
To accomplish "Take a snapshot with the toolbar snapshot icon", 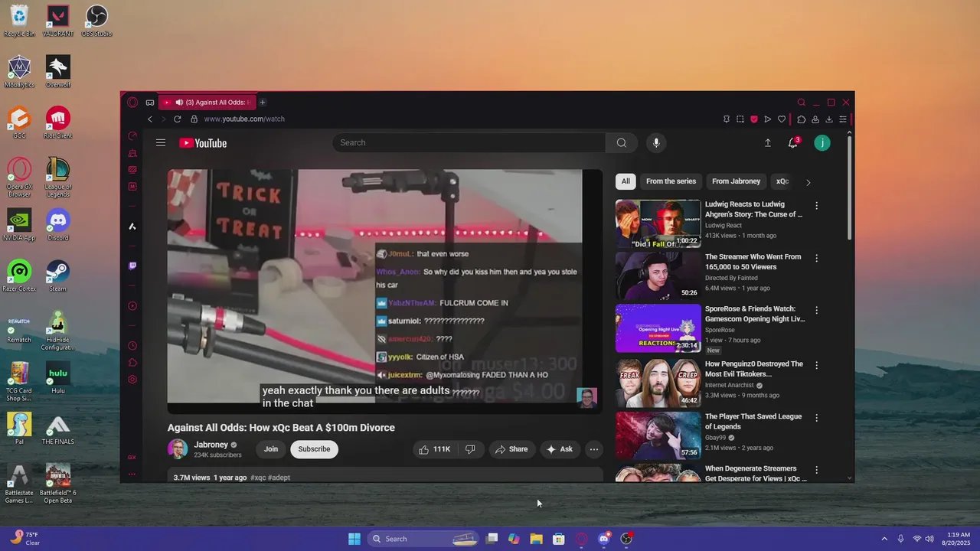I will point(740,119).
